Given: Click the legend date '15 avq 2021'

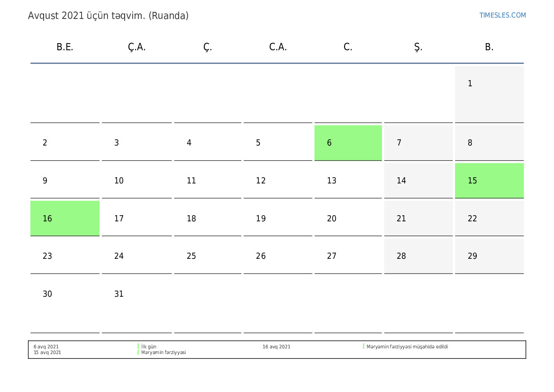Looking at the screenshot, I should click(x=47, y=352).
